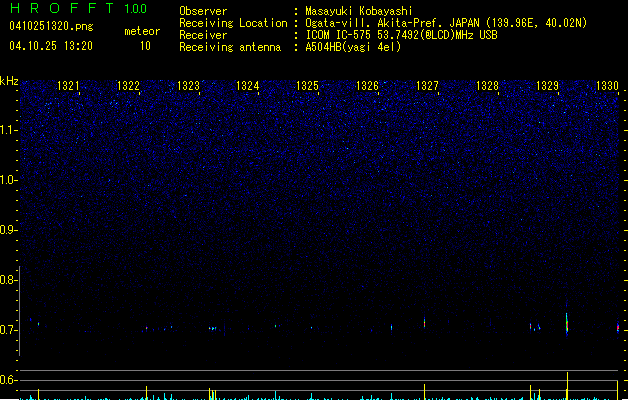Click the meteor count value 10
This screenshot has width=629, height=400.
[x=145, y=46]
